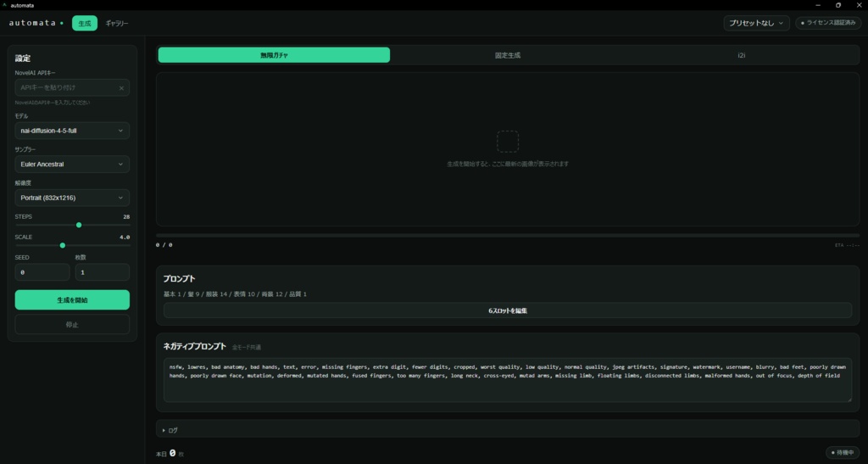Click the NovelAIのAPIキーを入力してください hint

pyautogui.click(x=52, y=103)
